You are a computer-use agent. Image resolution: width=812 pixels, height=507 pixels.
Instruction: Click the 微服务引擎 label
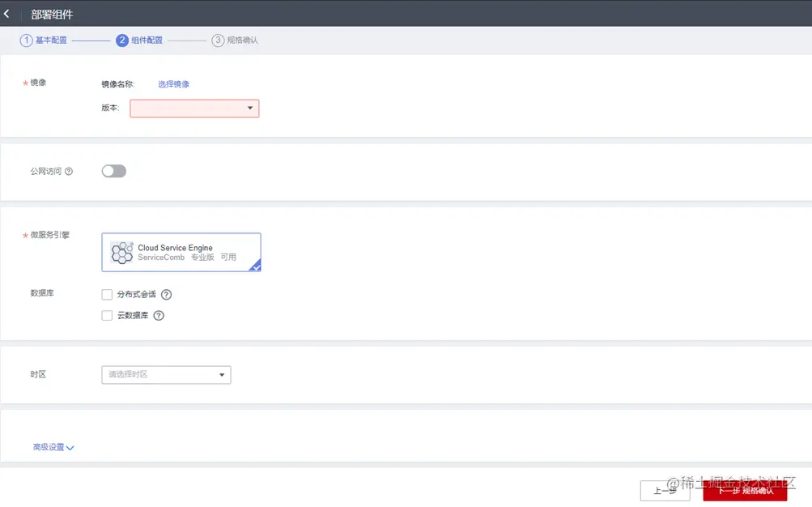pyautogui.click(x=49, y=235)
